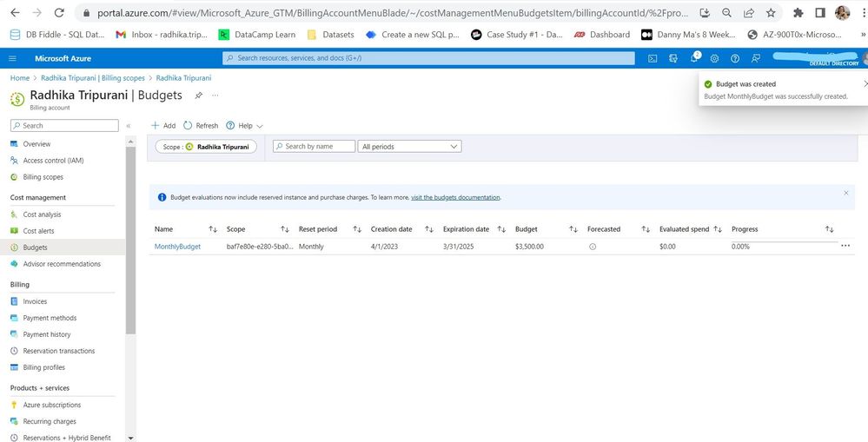Sort by Progress column arrows
This screenshot has height=442, width=868.
829,229
